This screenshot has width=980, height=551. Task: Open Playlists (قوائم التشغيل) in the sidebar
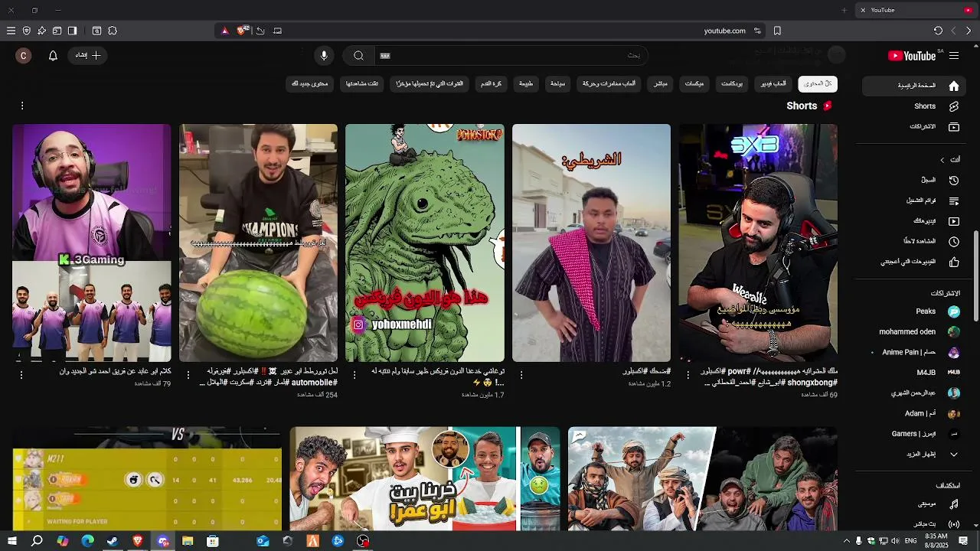(913, 201)
